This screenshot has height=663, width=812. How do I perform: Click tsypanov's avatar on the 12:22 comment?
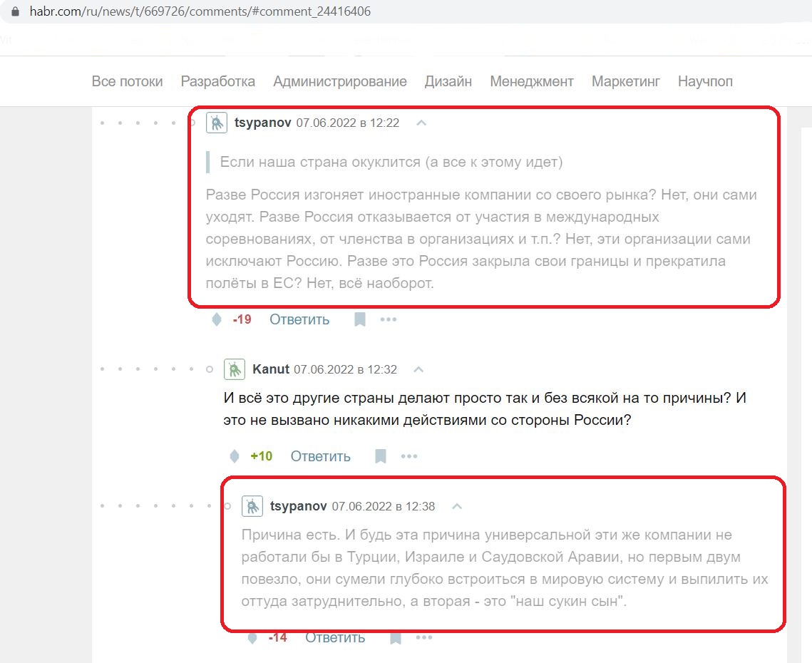217,123
